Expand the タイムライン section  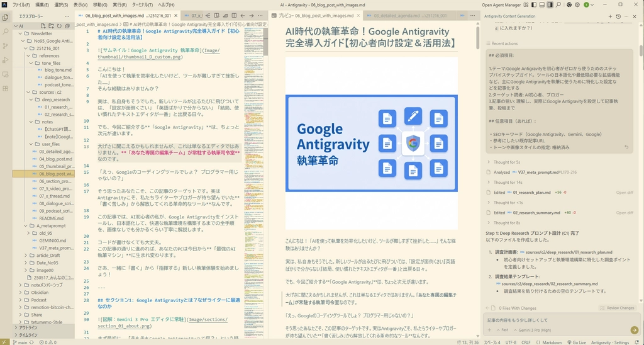pyautogui.click(x=43, y=335)
